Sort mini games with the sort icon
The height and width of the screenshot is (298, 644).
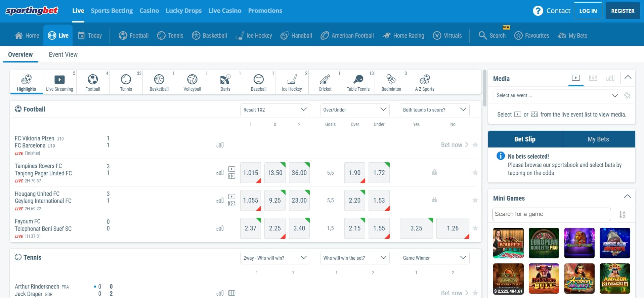pyautogui.click(x=622, y=214)
